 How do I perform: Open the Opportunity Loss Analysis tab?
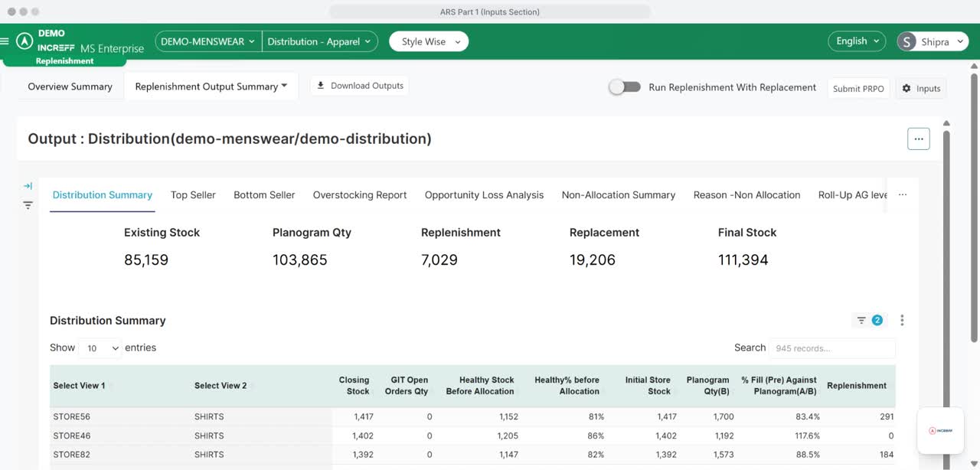[484, 195]
